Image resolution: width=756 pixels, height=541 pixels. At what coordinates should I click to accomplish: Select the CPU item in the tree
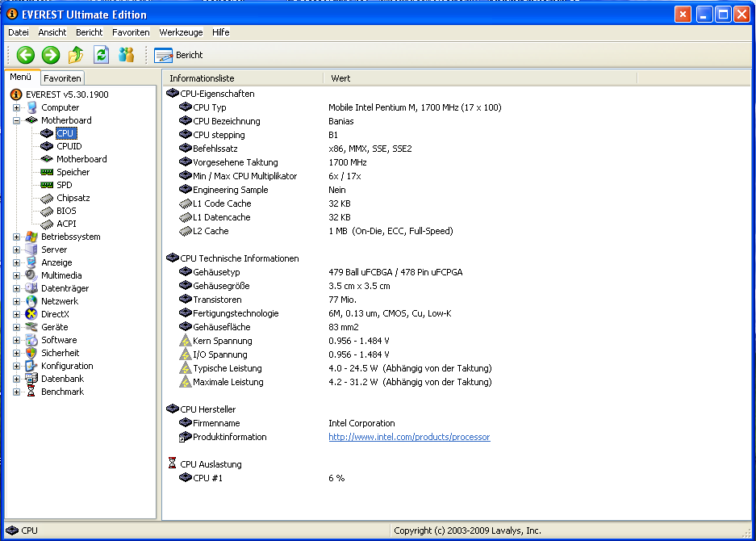click(x=65, y=133)
